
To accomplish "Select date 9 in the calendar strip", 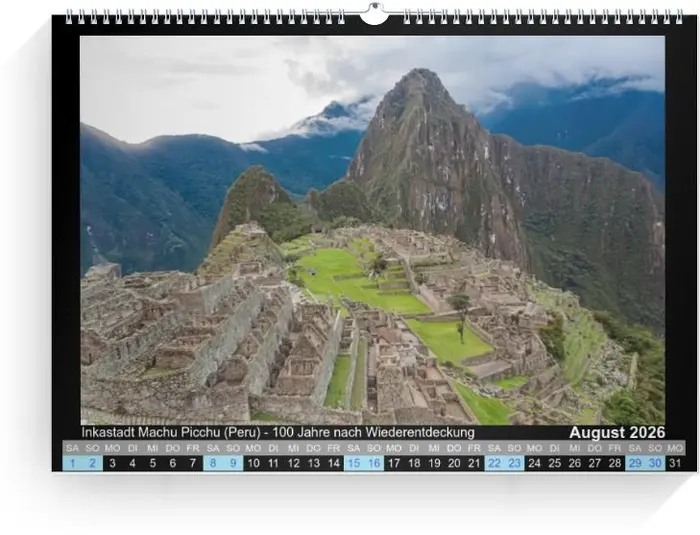I will [233, 463].
